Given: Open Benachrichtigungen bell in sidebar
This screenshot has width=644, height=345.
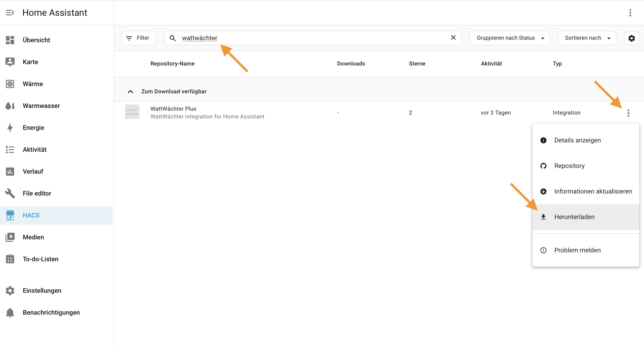Looking at the screenshot, I should click(51, 312).
